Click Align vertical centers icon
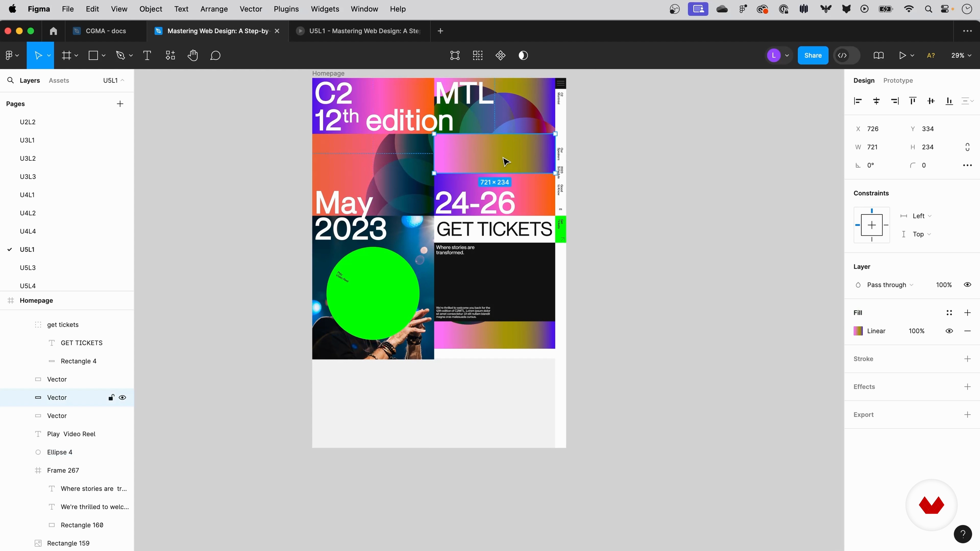Viewport: 980px width, 551px height. pyautogui.click(x=931, y=101)
